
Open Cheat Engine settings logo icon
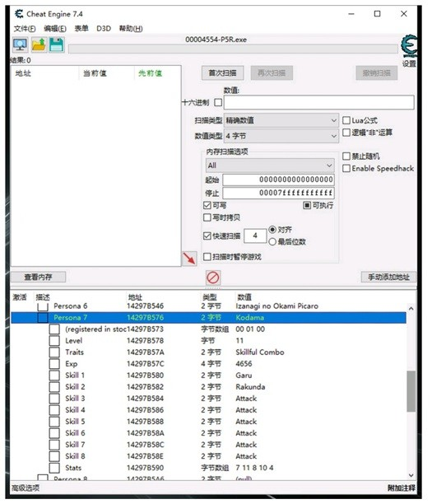(x=409, y=46)
